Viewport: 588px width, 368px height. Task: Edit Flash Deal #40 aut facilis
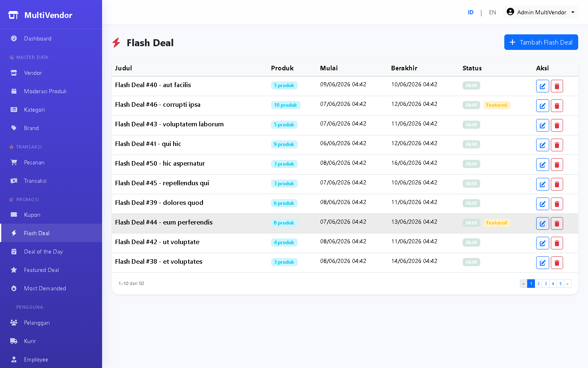(542, 86)
